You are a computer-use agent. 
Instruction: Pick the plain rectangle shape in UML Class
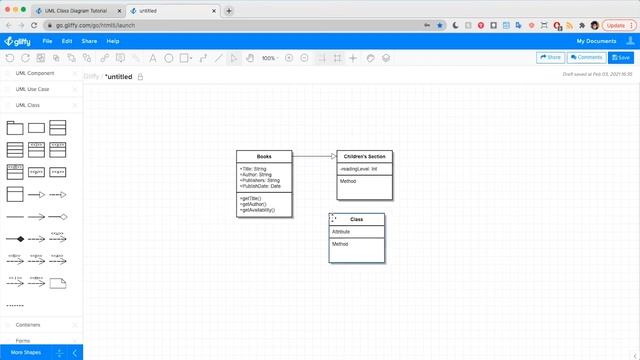point(36,128)
